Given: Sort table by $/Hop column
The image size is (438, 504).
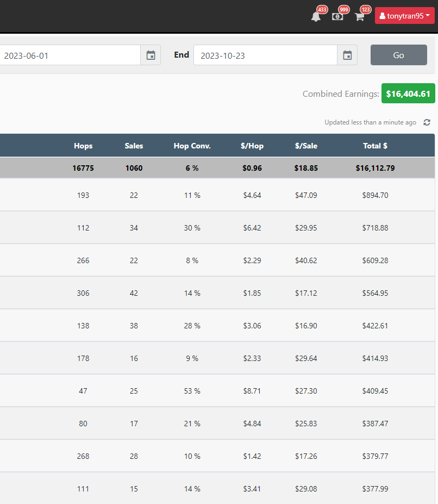Looking at the screenshot, I should 252,146.
